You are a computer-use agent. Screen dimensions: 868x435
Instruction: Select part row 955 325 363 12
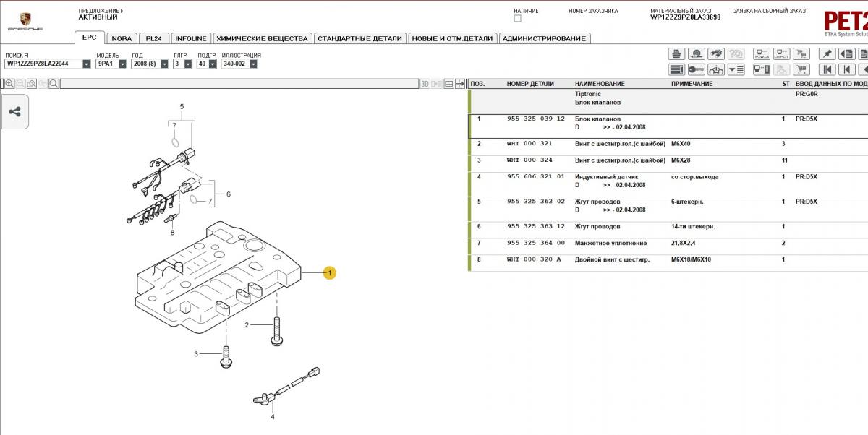(x=535, y=227)
